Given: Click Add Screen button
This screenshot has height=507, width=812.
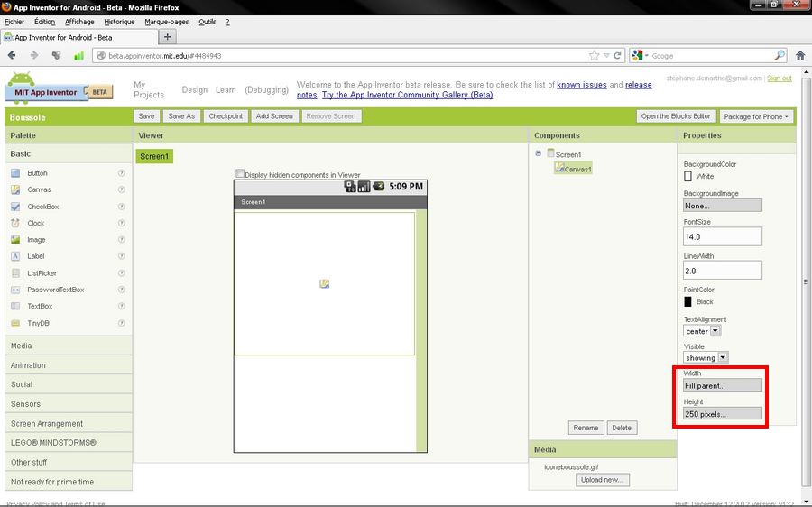Looking at the screenshot, I should click(274, 116).
